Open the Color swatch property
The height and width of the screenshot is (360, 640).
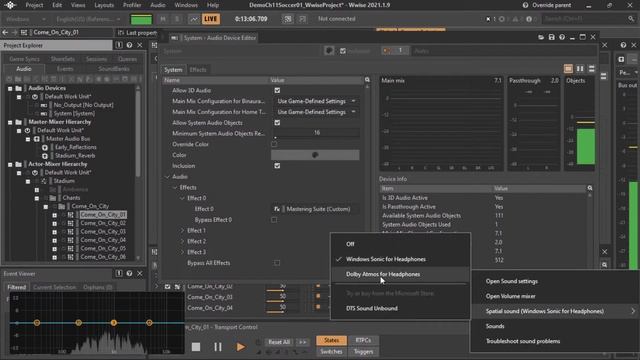(x=315, y=155)
